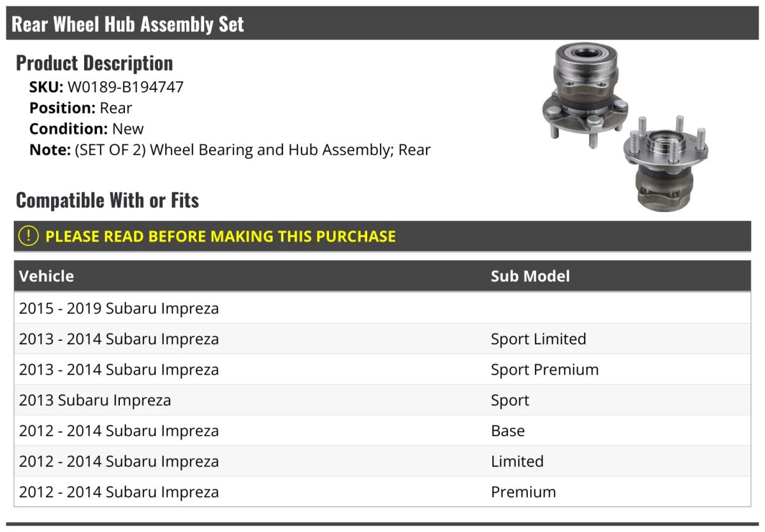
Task: Click the PLEASE READ BEFORE MAKING THIS PURCHASE banner
Action: pyautogui.click(x=220, y=236)
